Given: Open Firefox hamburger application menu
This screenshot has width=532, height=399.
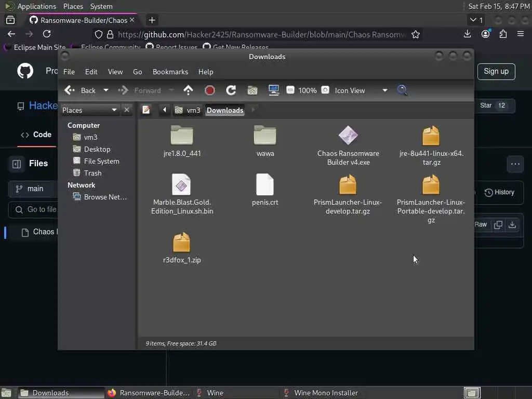Looking at the screenshot, I should 521,34.
